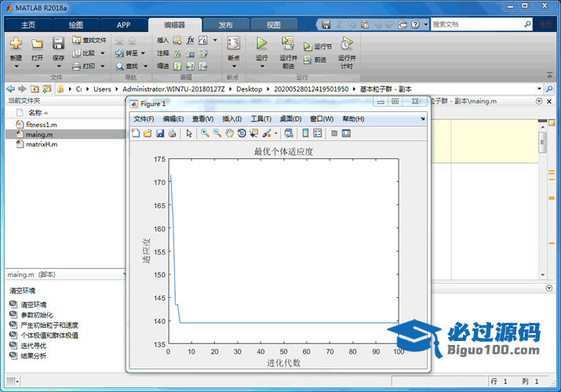Open the brush color dropdown in Figure 1
The height and width of the screenshot is (392, 561).
pos(276,133)
